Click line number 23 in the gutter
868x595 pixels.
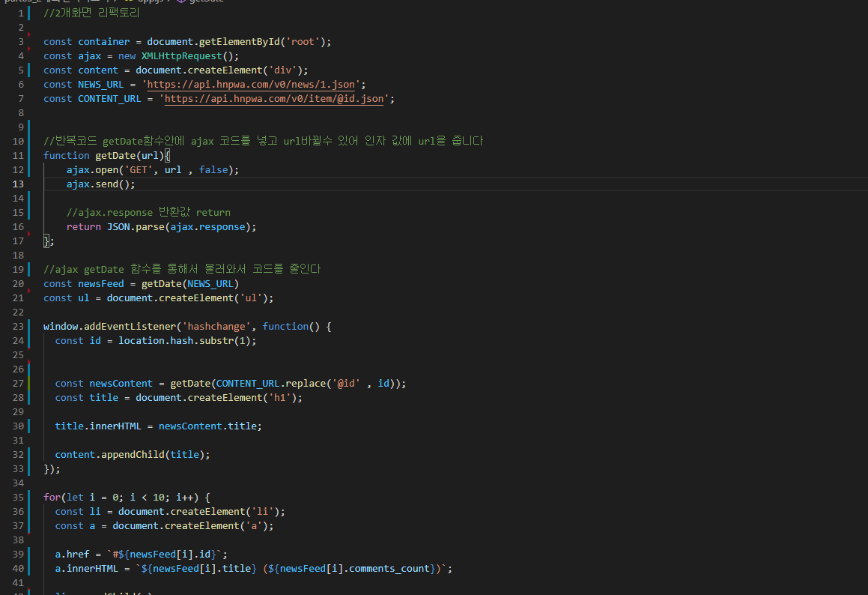pos(18,326)
